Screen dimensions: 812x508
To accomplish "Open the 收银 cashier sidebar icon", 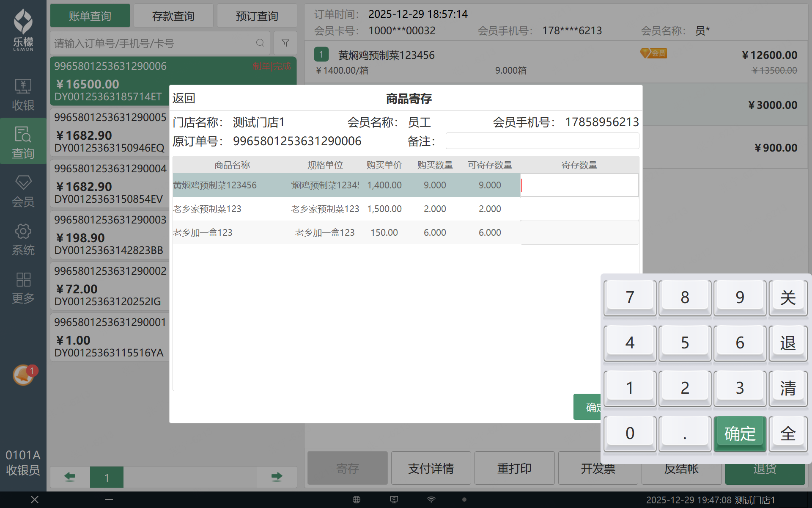I will [x=23, y=94].
